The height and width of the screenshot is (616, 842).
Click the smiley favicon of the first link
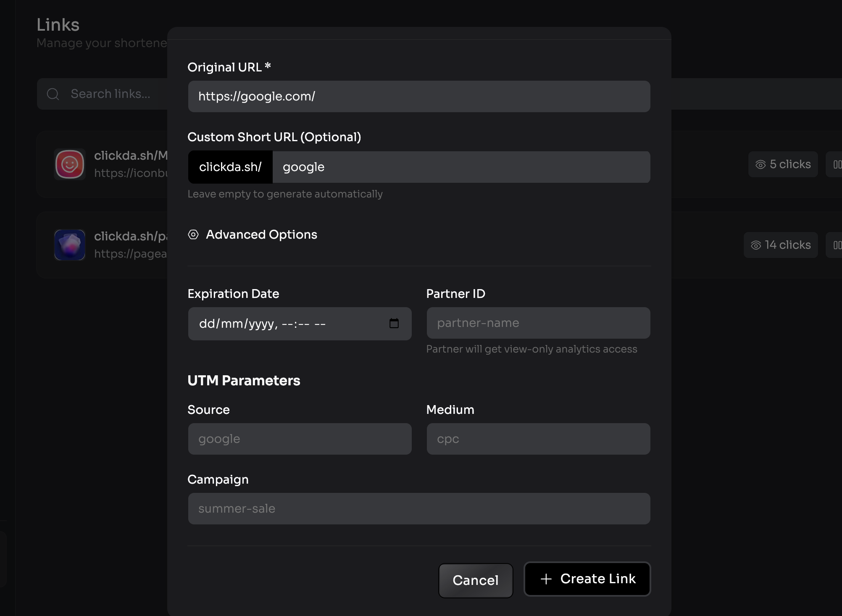70,164
